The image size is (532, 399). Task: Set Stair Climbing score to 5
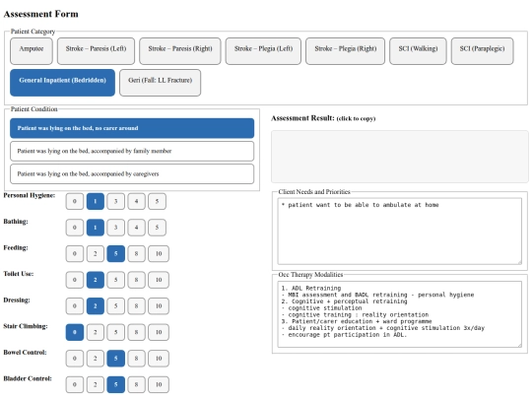tap(115, 332)
